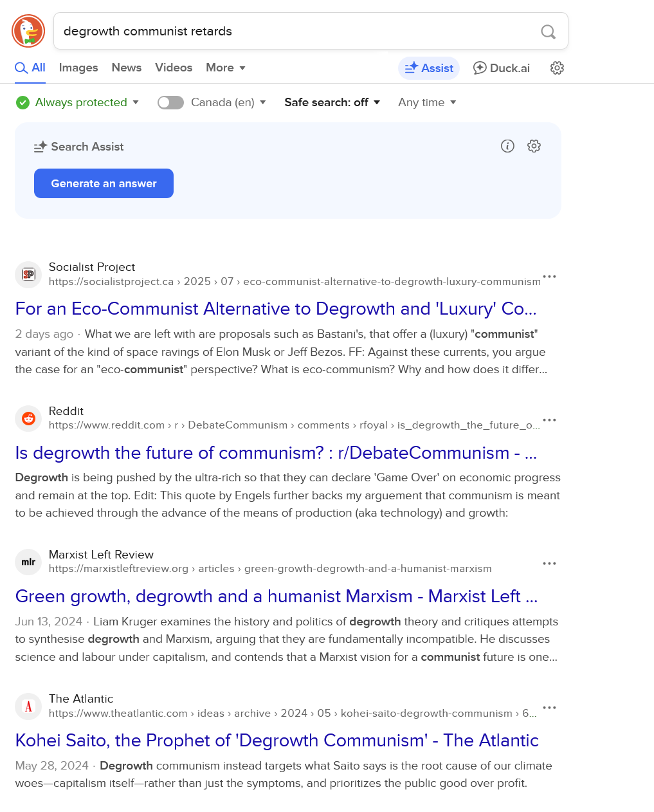The height and width of the screenshot is (812, 654).
Task: Click 'The Atlantic' site name
Action: tap(81, 699)
